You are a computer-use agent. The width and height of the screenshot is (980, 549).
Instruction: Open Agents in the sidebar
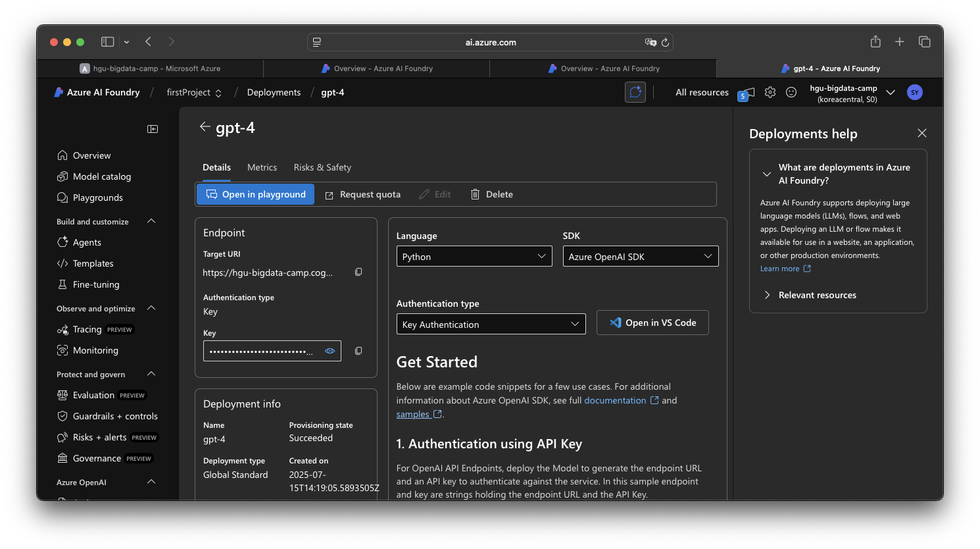click(80, 242)
